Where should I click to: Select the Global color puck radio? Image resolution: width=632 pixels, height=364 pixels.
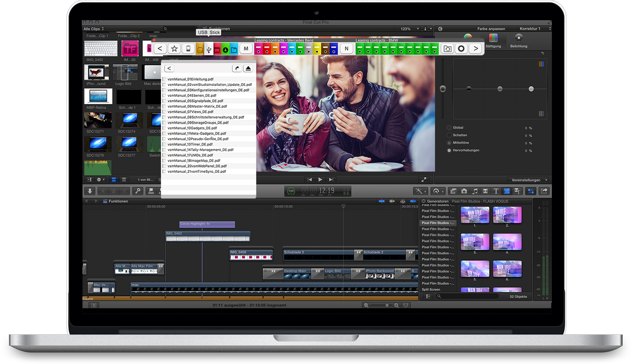click(449, 128)
